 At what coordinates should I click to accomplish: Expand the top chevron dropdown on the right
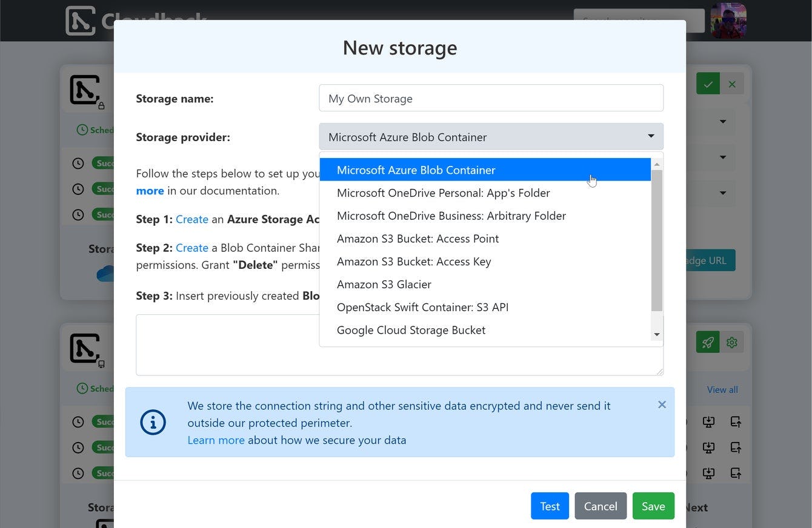[x=722, y=122]
